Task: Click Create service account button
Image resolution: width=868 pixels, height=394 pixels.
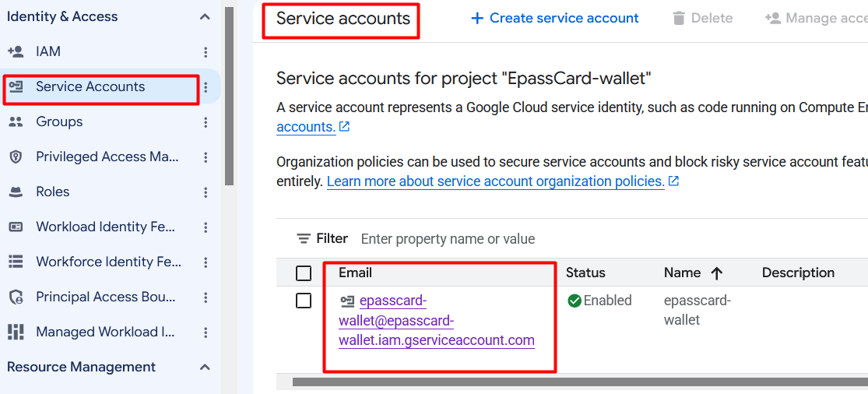Action: (554, 18)
